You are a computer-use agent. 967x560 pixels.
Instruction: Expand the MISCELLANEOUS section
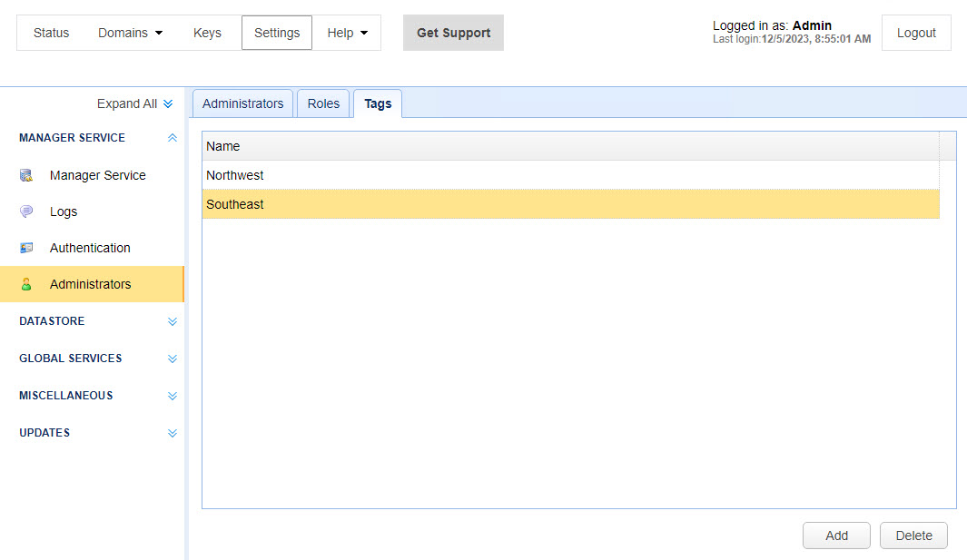[173, 396]
